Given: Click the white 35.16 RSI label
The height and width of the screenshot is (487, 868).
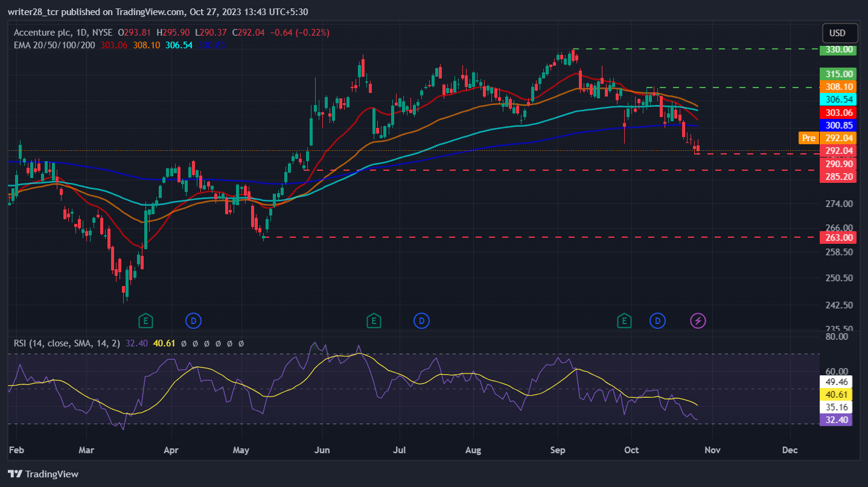Looking at the screenshot, I should tap(836, 407).
